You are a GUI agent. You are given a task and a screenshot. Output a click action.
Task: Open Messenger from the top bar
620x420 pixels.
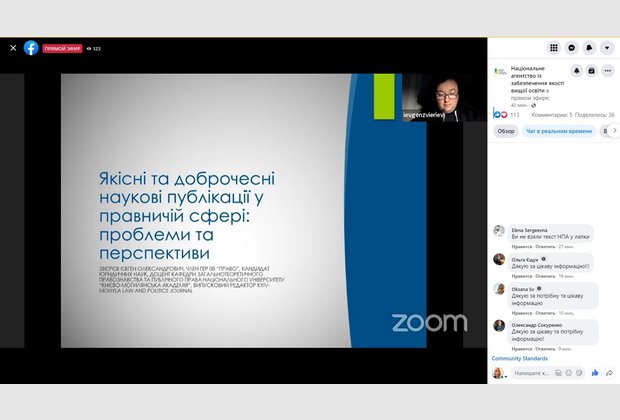pyautogui.click(x=571, y=47)
